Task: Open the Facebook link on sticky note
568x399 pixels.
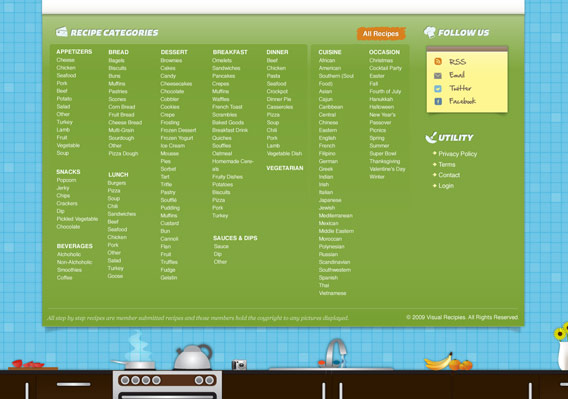Action: coord(462,101)
